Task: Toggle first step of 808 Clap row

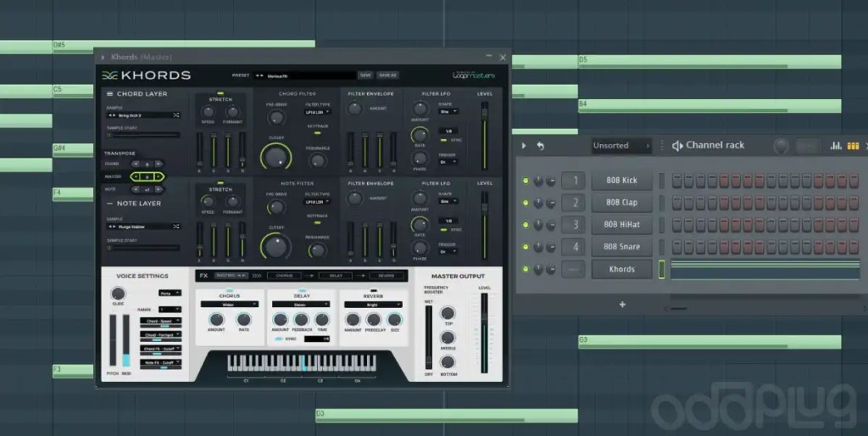Action: [x=676, y=203]
